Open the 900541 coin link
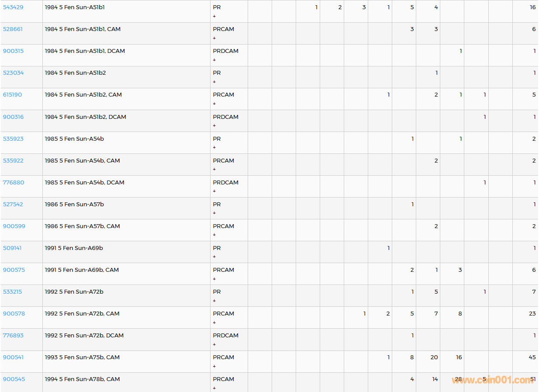539x392 pixels. [x=13, y=357]
